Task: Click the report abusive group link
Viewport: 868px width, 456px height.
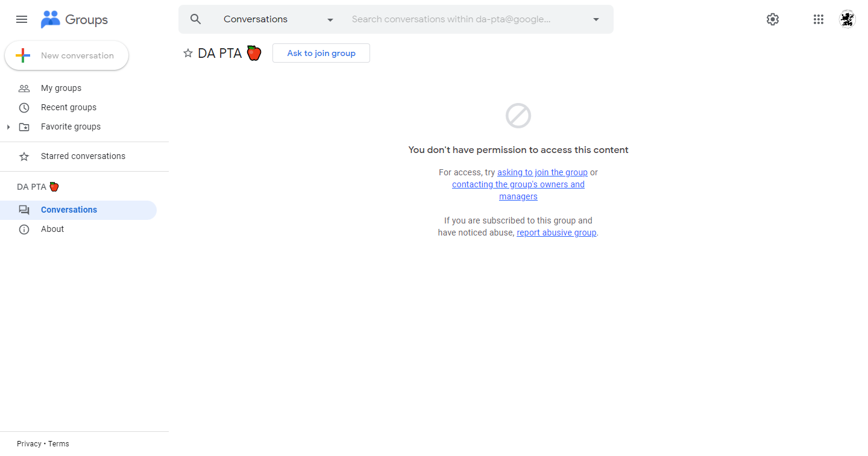Action: click(556, 233)
